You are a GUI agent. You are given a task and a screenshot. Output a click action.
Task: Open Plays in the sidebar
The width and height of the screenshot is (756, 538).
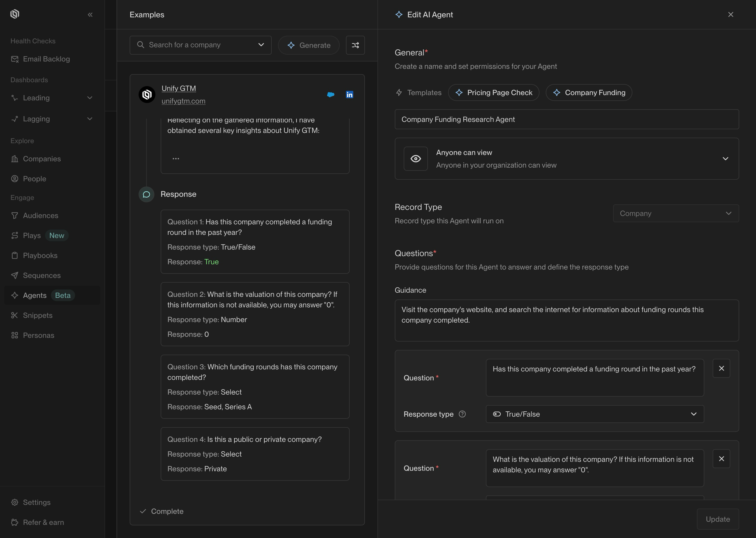click(x=32, y=236)
